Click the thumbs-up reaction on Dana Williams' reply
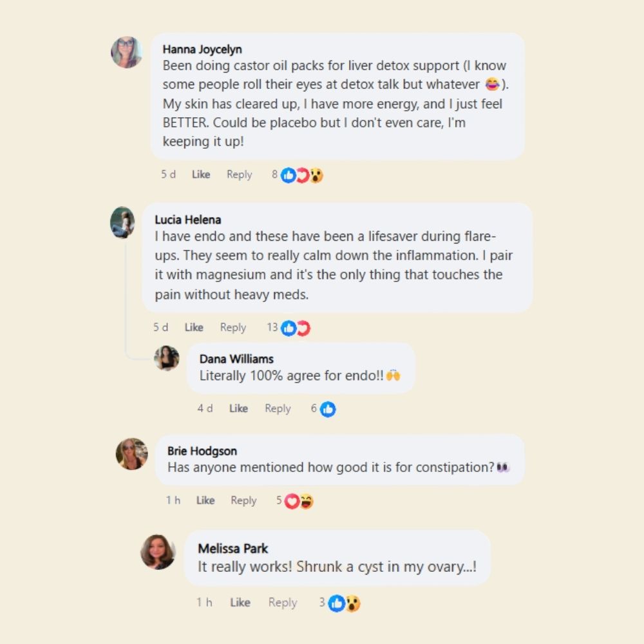The height and width of the screenshot is (644, 644). (328, 409)
